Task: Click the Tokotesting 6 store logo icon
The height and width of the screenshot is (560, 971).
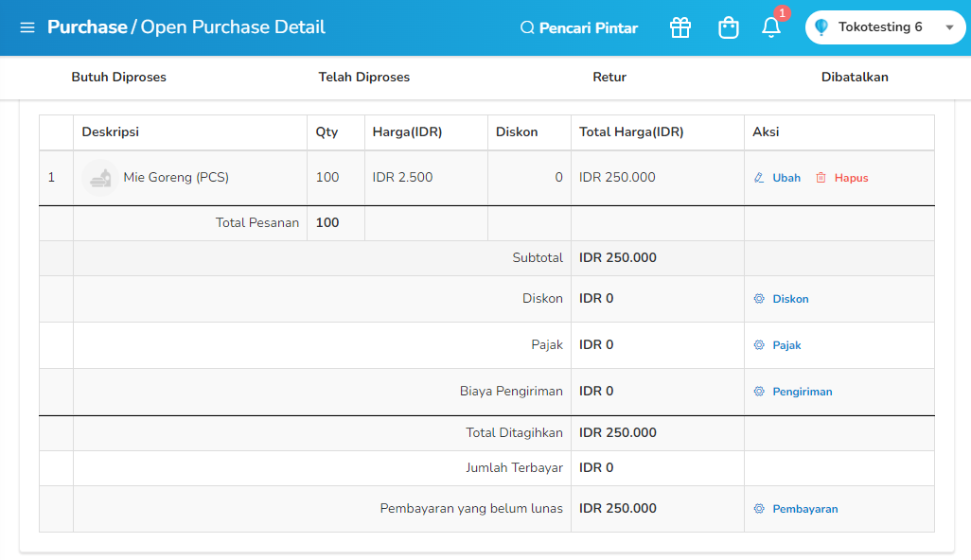Action: (x=822, y=27)
